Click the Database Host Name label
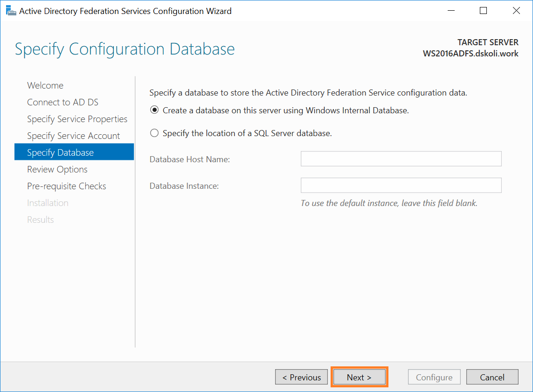This screenshot has width=533, height=392. pyautogui.click(x=190, y=159)
